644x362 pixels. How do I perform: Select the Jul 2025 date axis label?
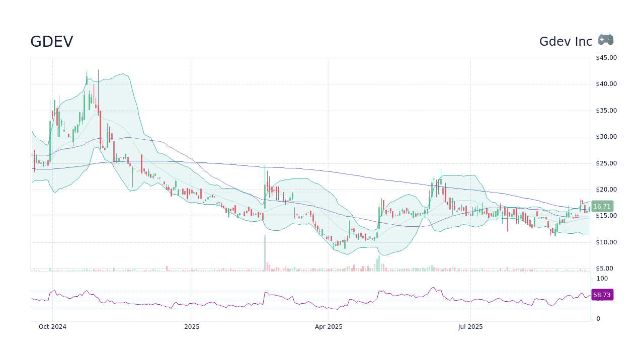470,327
